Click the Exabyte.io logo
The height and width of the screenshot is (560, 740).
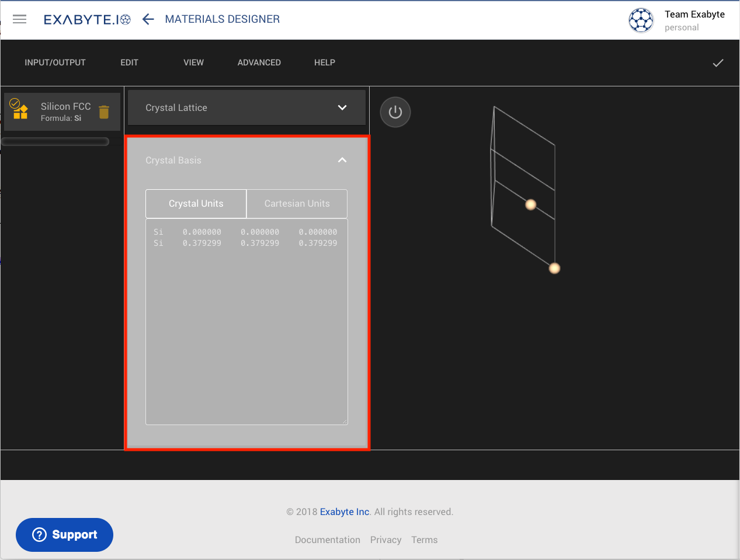[87, 19]
